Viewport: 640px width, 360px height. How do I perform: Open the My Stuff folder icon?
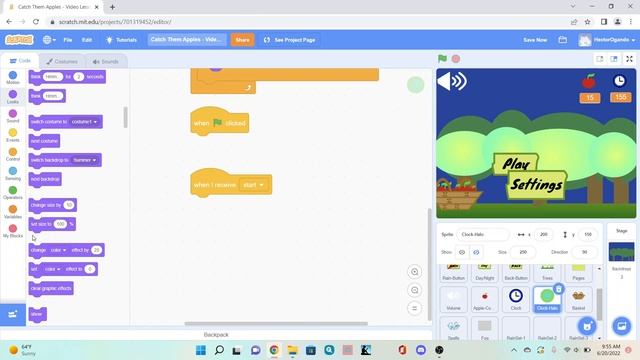(562, 40)
